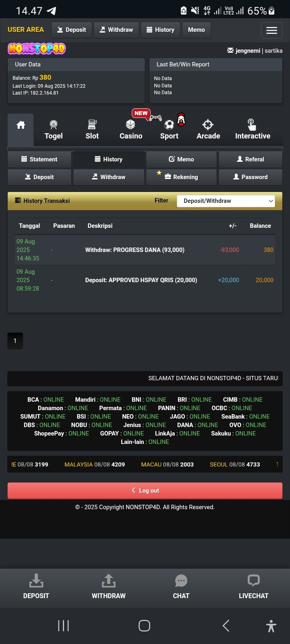Select page 1 in pagination
This screenshot has height=644, width=290.
click(x=15, y=341)
